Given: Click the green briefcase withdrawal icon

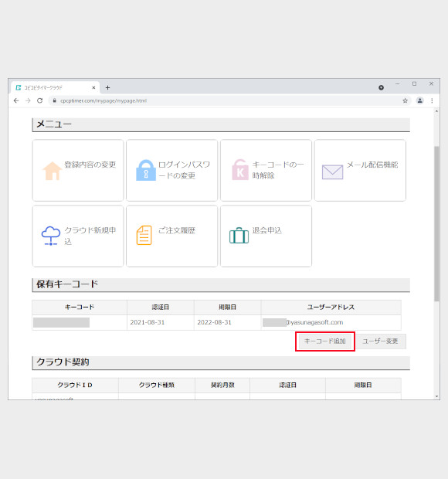Looking at the screenshot, I should [x=239, y=236].
